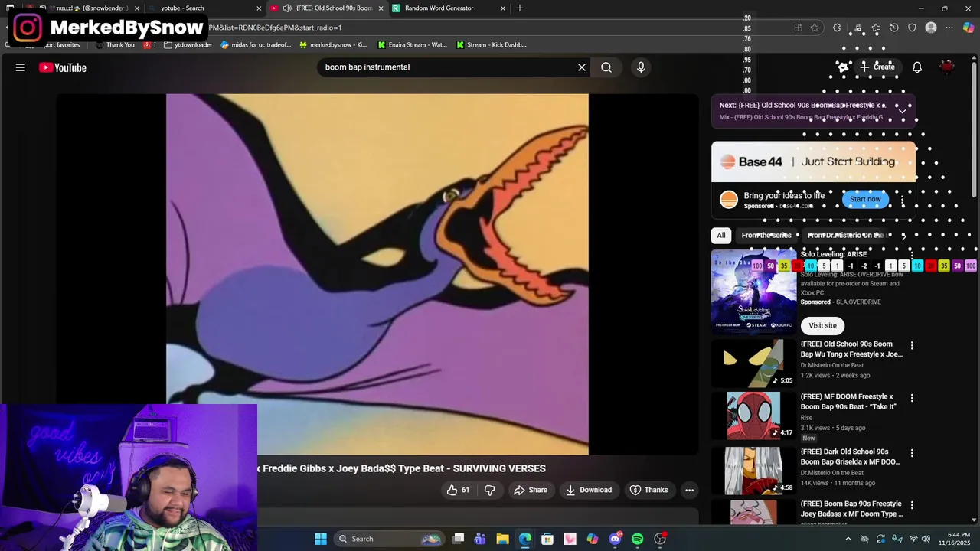Open options for Dark Old School Griselda video
980x551 pixels.
912,453
